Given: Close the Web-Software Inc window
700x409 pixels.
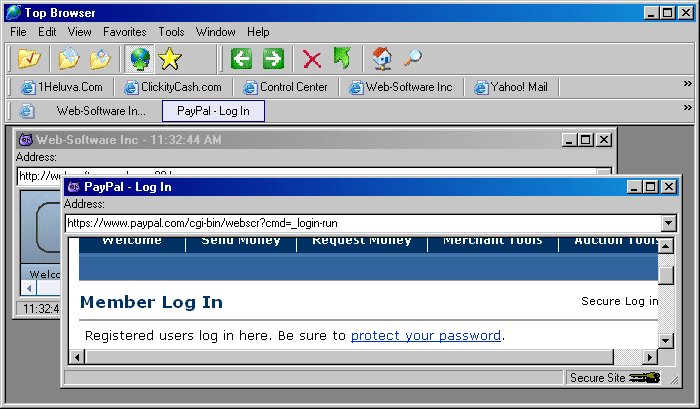Looking at the screenshot, I should (x=604, y=140).
